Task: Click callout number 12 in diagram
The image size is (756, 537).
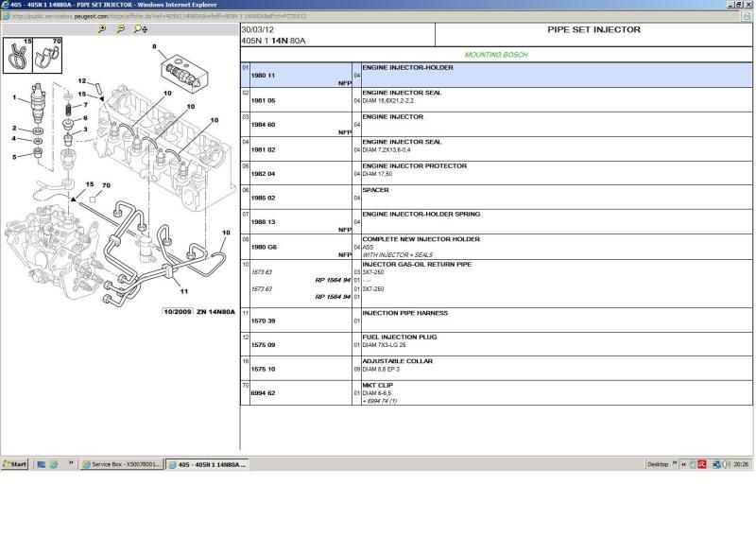Action: point(82,81)
